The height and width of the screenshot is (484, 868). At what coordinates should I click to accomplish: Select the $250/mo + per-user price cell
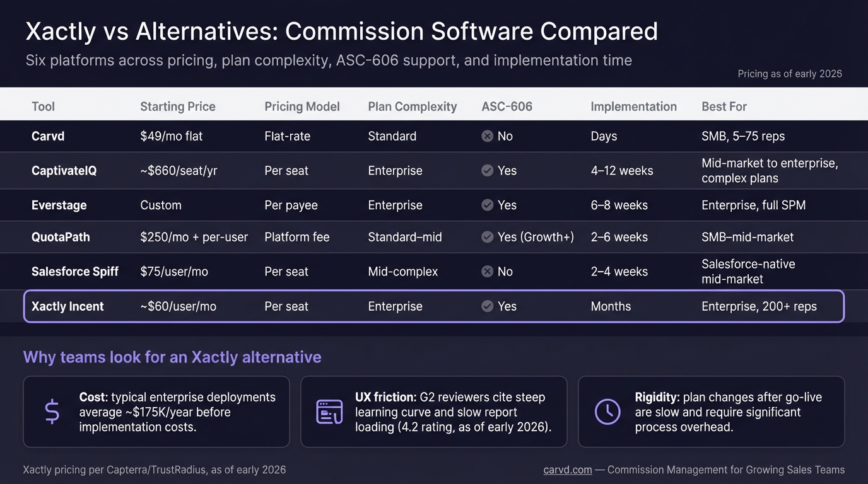pos(194,237)
